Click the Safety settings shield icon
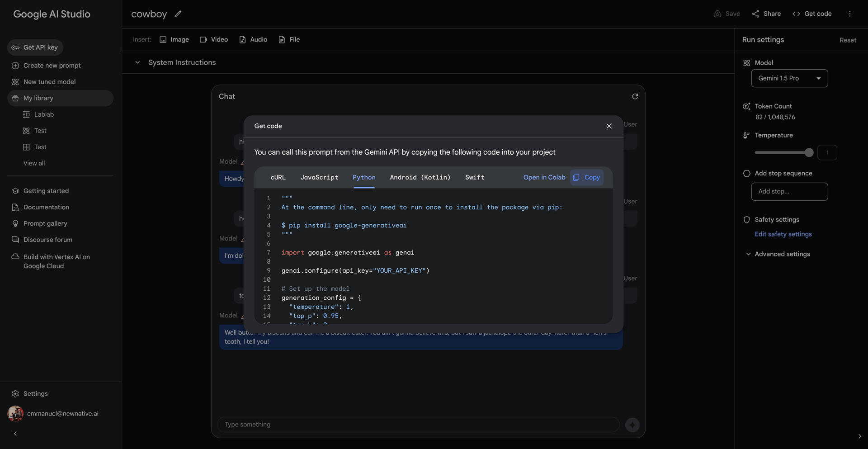The width and height of the screenshot is (868, 449). pos(746,220)
